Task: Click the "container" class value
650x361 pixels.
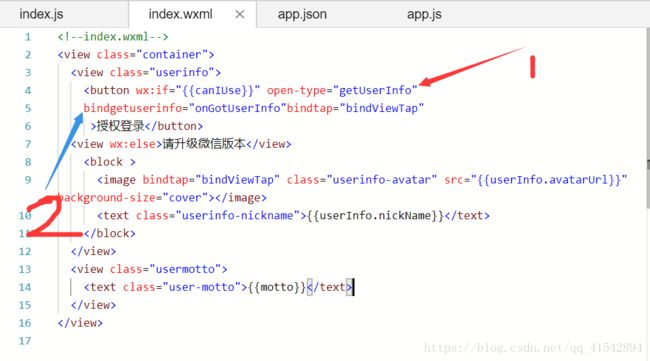Action: (x=172, y=55)
